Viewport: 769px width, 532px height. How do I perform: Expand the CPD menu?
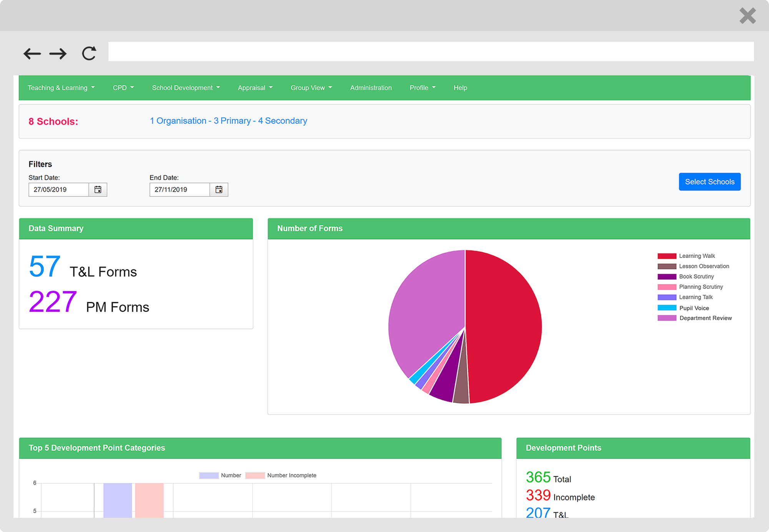point(123,88)
